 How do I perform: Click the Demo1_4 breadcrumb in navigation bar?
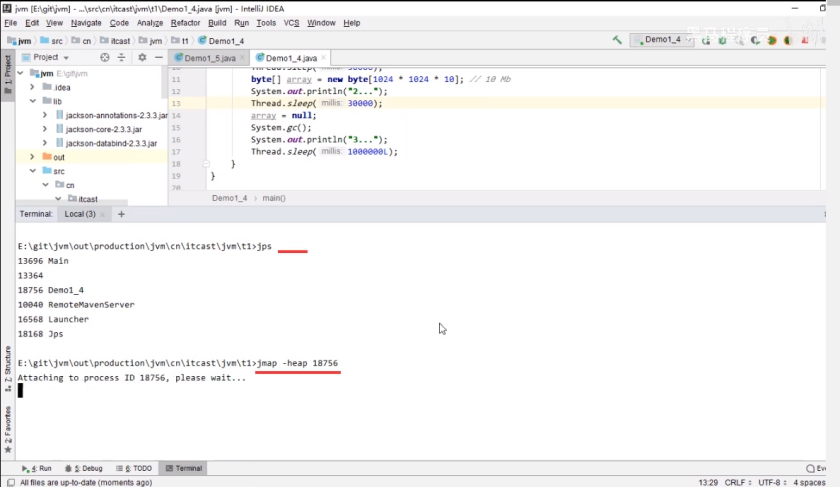click(x=221, y=41)
